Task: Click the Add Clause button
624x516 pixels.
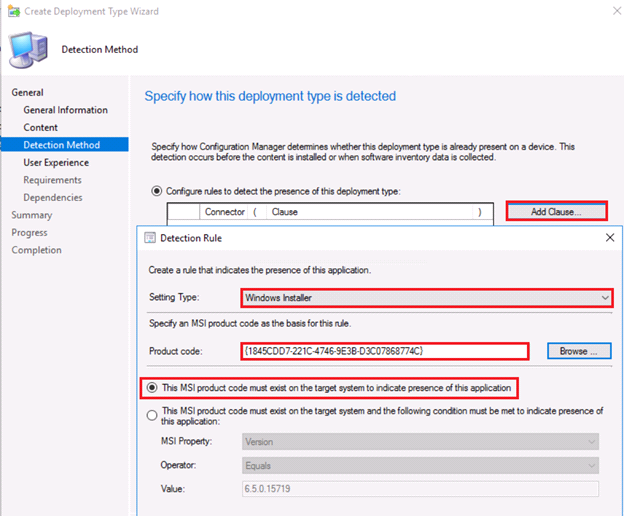Action: (556, 212)
